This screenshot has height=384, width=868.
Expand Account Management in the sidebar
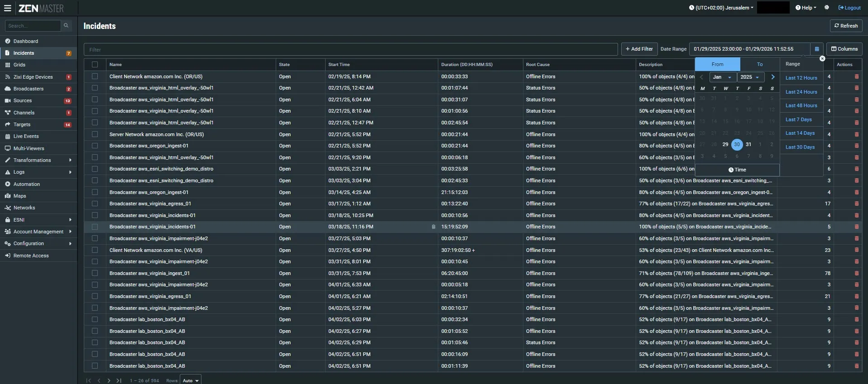click(x=38, y=232)
